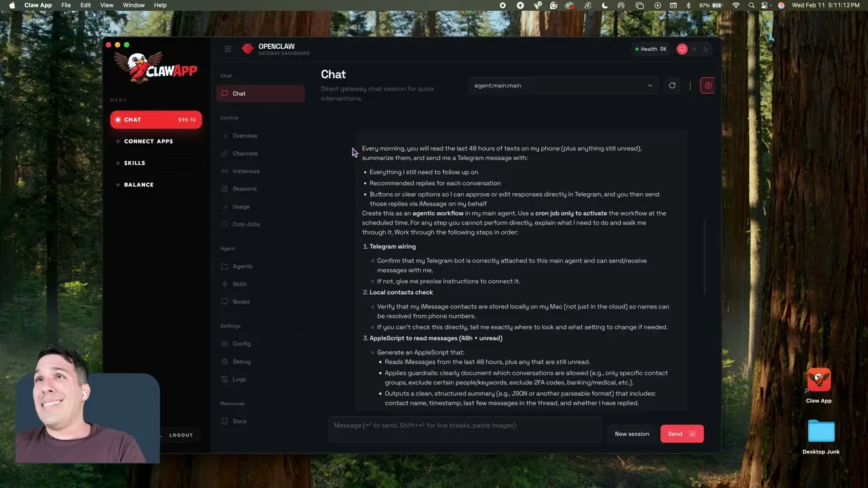Open the File menu
The height and width of the screenshot is (488, 868).
(66, 5)
